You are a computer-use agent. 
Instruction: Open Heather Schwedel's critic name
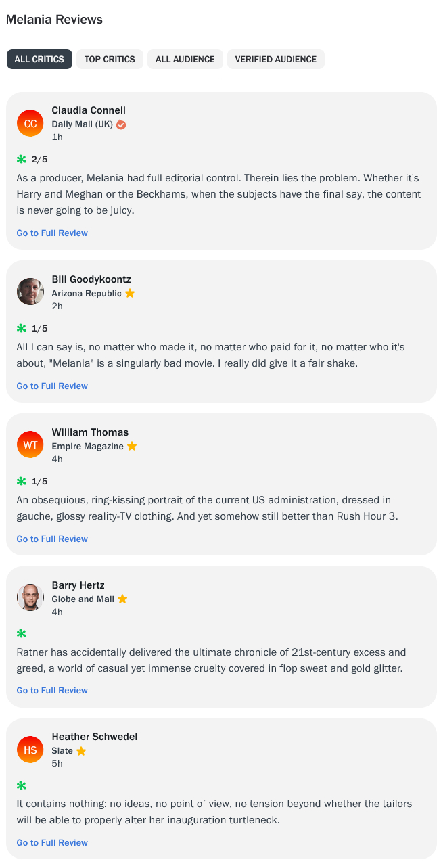(x=95, y=737)
